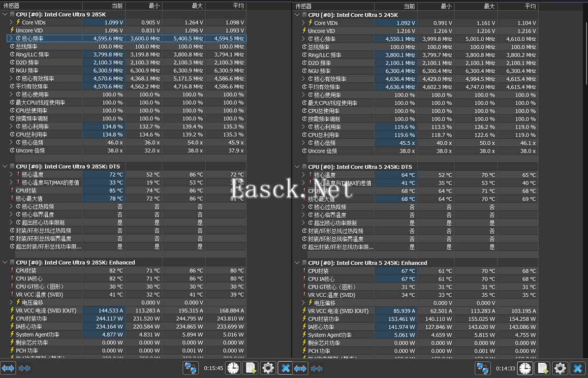This screenshot has width=588, height=378.
Task: Close the 285K sensor window with the blue X
Action: click(285, 368)
